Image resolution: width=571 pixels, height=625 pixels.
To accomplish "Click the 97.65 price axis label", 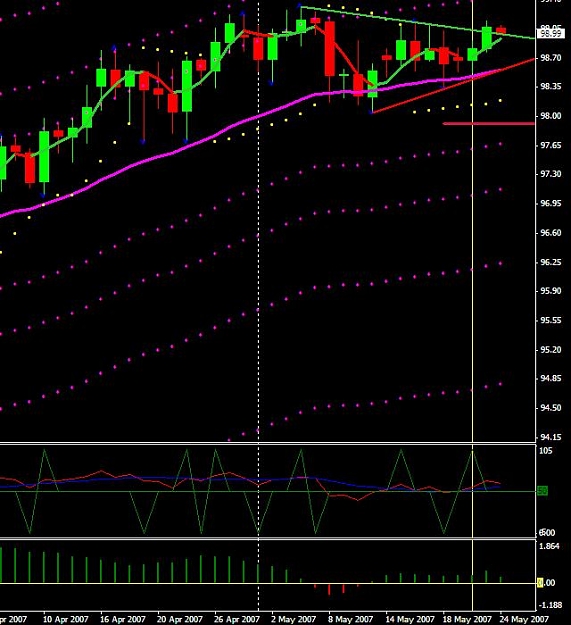I will pyautogui.click(x=550, y=145).
